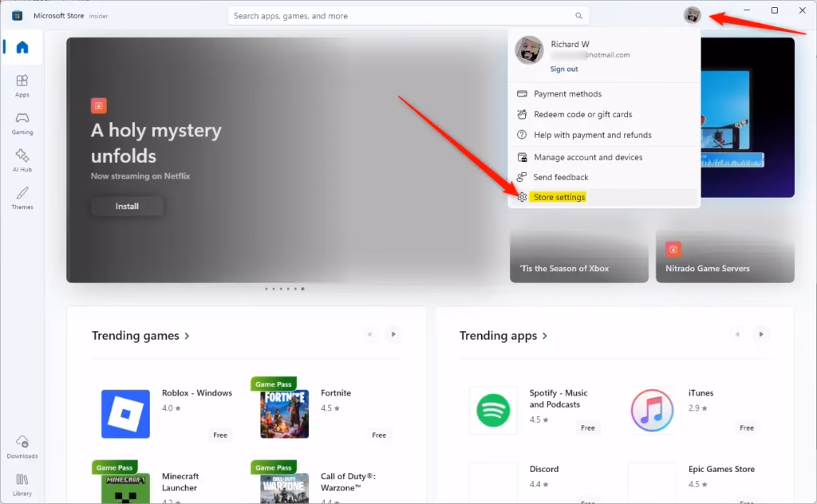The height and width of the screenshot is (504, 817).
Task: Open the Spotify app tile
Action: (493, 410)
